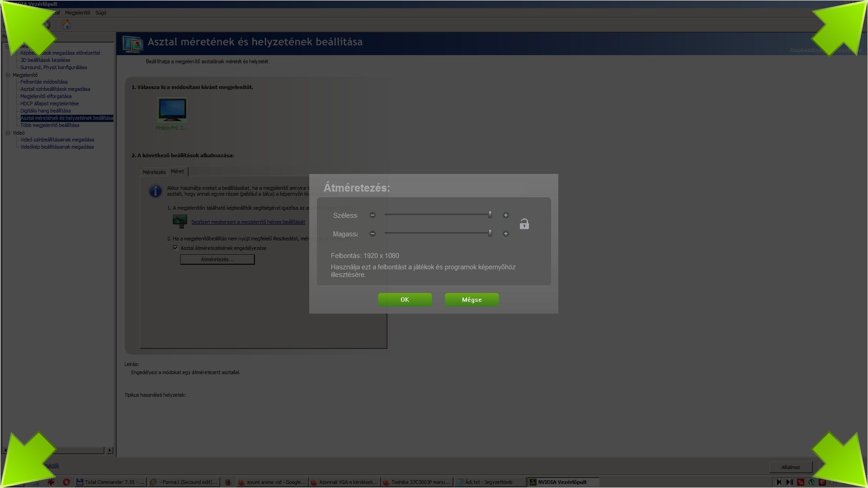Switch to Azonnali VGA-s kérdések taskbar window

tap(344, 482)
